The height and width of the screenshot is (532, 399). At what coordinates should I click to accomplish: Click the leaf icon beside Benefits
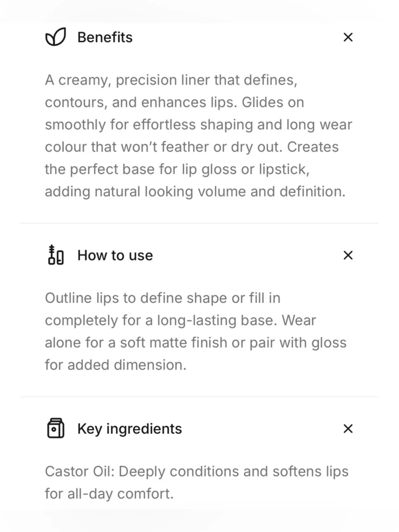(55, 37)
